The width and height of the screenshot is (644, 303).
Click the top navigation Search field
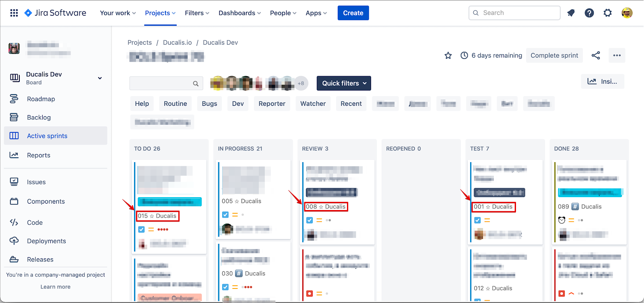tap(514, 13)
